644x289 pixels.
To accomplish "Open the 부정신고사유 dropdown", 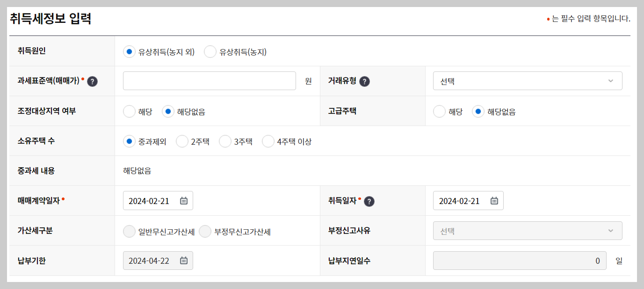I will click(528, 231).
